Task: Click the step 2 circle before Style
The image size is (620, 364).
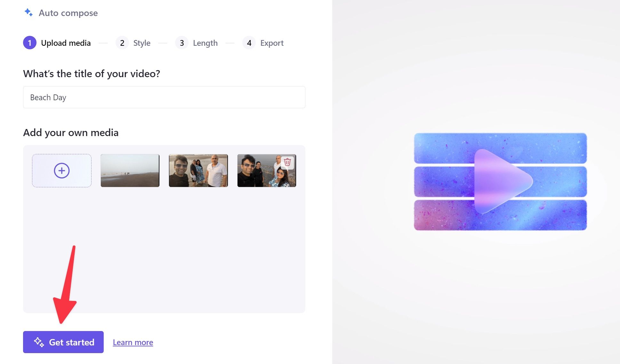Action: [122, 43]
